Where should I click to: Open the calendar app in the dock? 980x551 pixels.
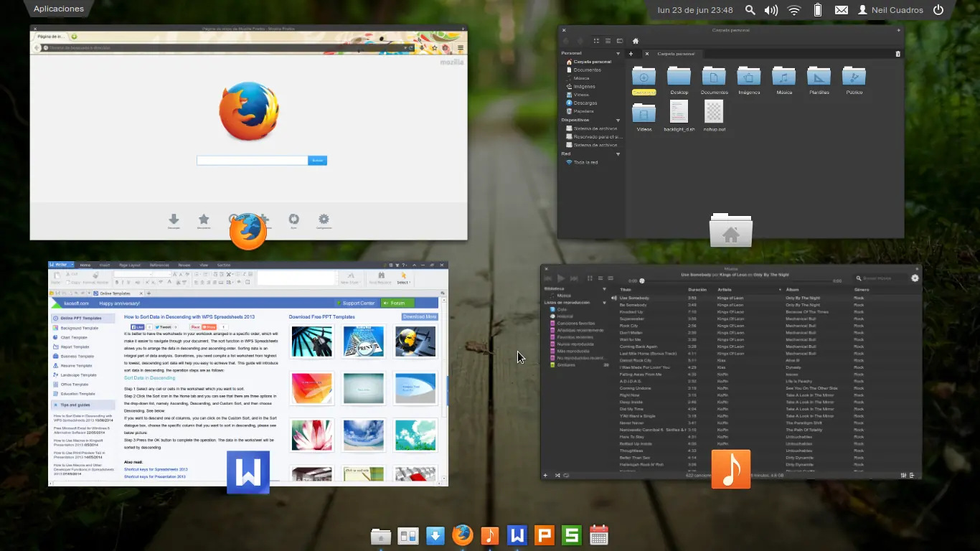[599, 535]
